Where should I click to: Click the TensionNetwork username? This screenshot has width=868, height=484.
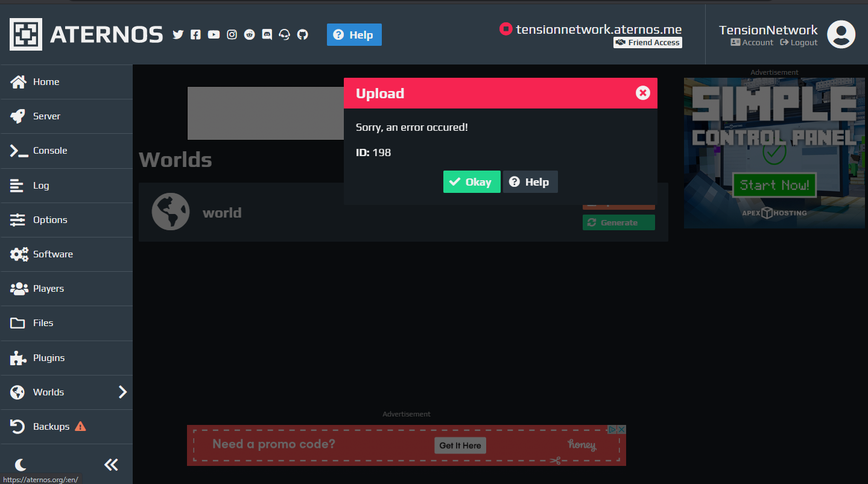[768, 30]
